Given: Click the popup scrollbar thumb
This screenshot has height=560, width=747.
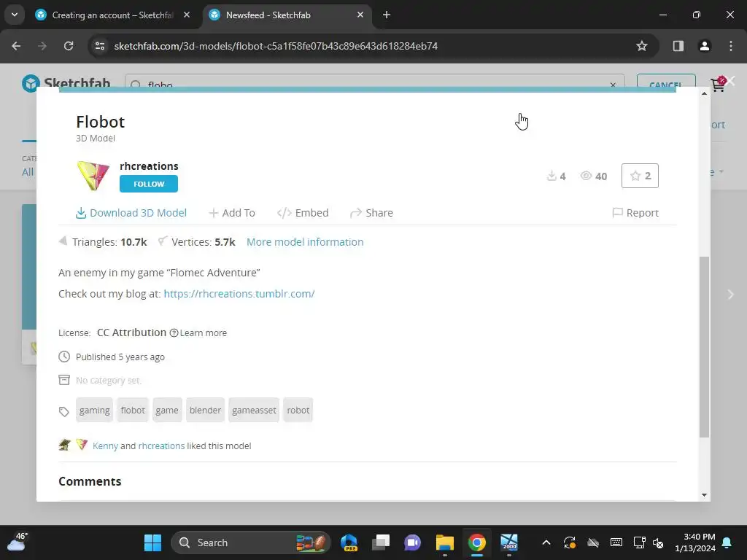Looking at the screenshot, I should [x=704, y=346].
